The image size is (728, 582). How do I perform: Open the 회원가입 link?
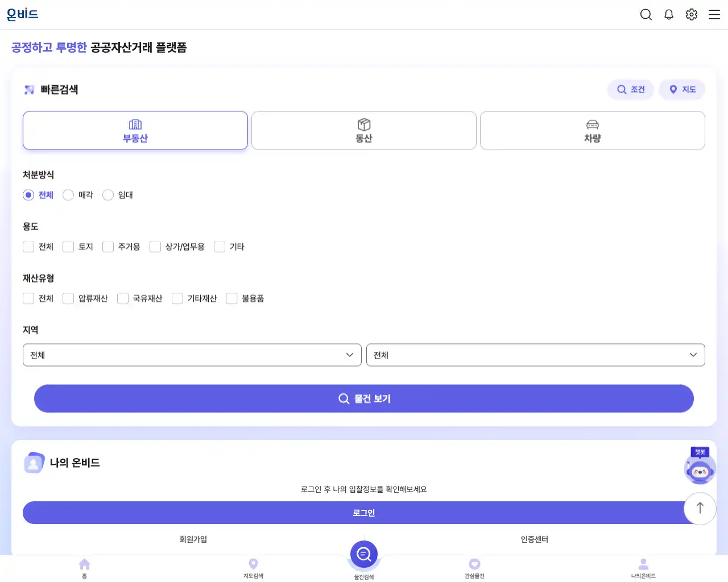[193, 539]
